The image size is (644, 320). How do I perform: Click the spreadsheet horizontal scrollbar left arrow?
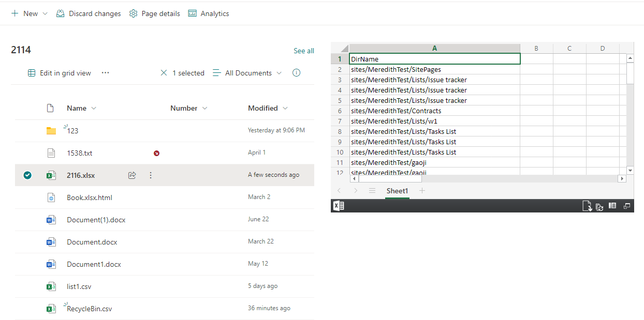355,179
